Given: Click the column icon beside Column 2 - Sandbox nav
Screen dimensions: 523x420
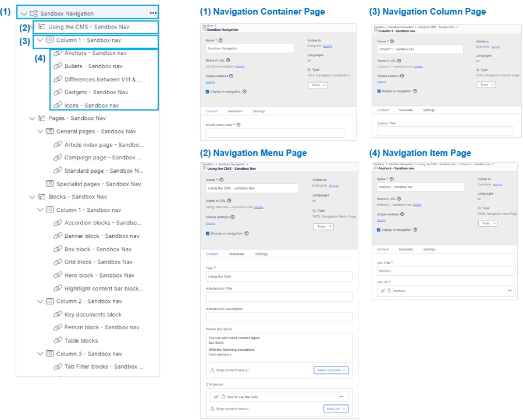Looking at the screenshot, I should tap(49, 301).
